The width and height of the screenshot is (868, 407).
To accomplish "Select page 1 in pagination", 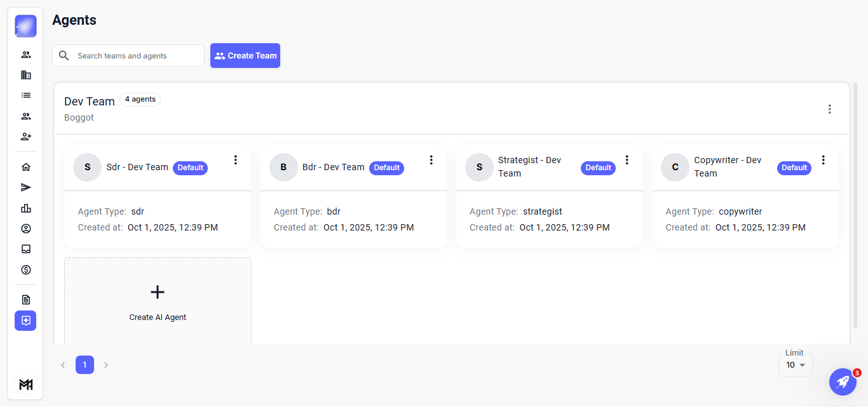I will point(85,365).
